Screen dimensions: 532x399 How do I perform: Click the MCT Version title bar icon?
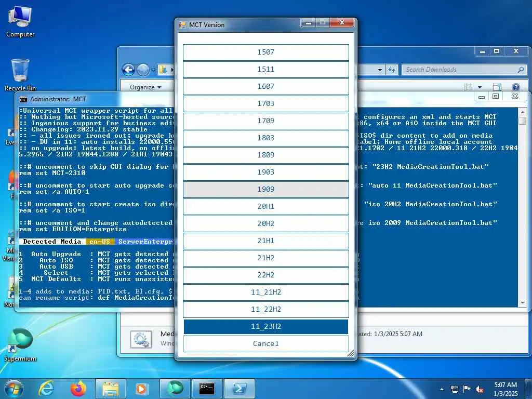tap(182, 25)
